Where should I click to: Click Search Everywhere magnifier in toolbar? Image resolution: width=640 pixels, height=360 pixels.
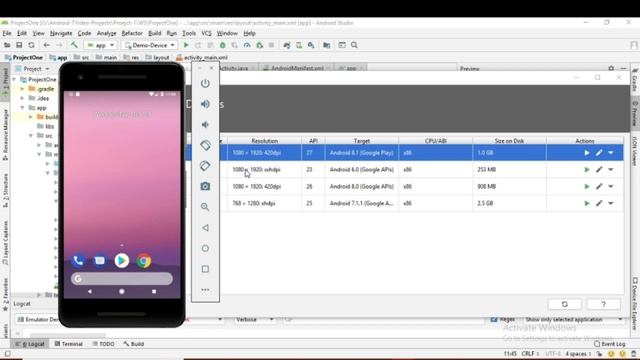coord(354,45)
